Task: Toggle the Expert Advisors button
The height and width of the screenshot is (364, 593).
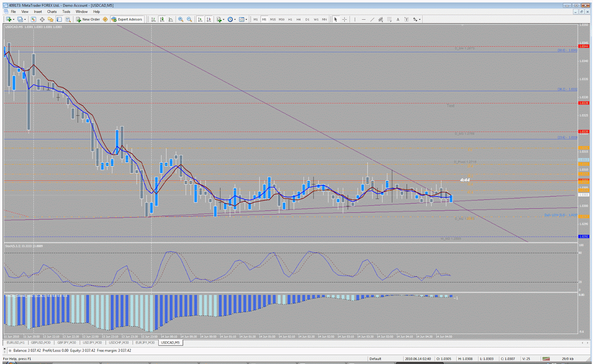Action: [127, 19]
